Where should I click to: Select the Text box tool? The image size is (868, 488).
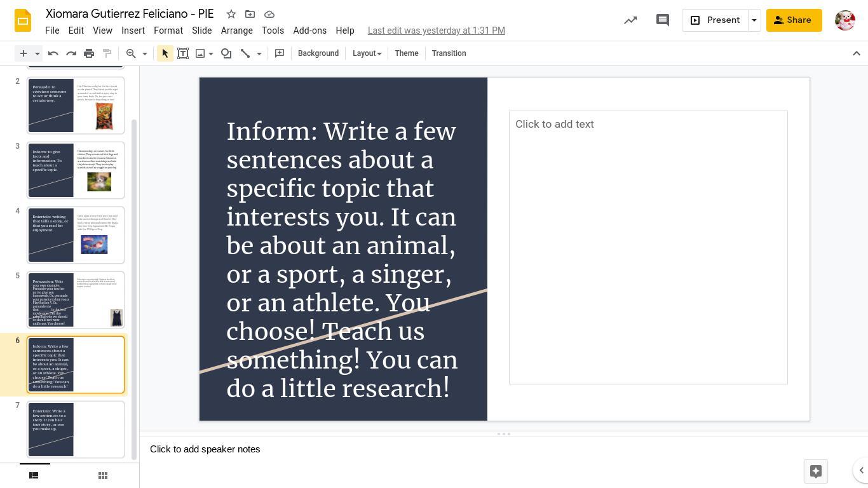(183, 53)
